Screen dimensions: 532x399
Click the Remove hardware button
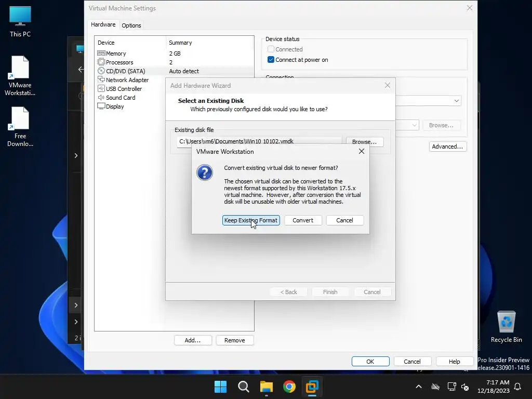coord(234,340)
